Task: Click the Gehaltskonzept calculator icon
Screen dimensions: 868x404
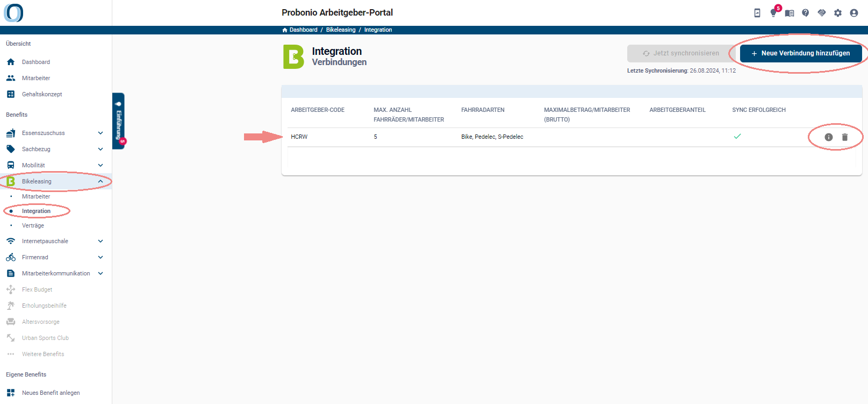Action: [x=11, y=94]
